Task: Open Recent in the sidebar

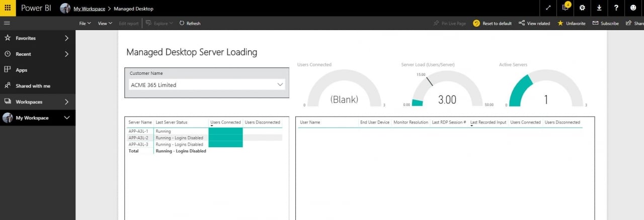Action: (x=38, y=54)
